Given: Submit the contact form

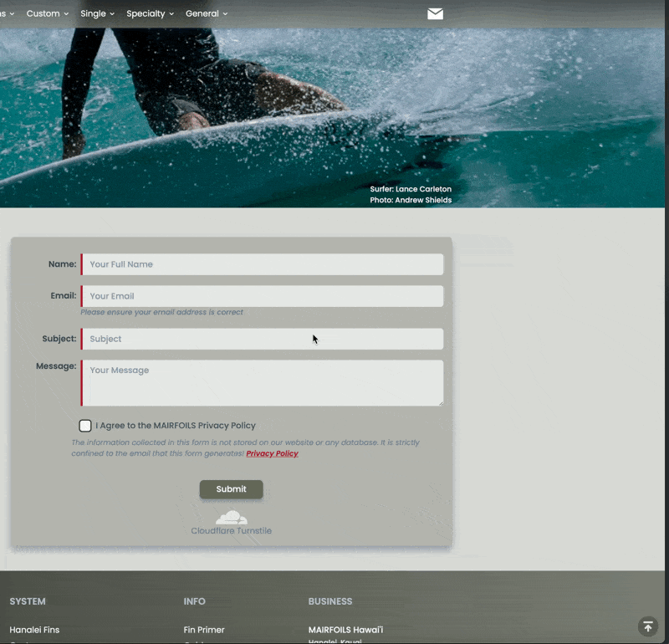Looking at the screenshot, I should [232, 489].
